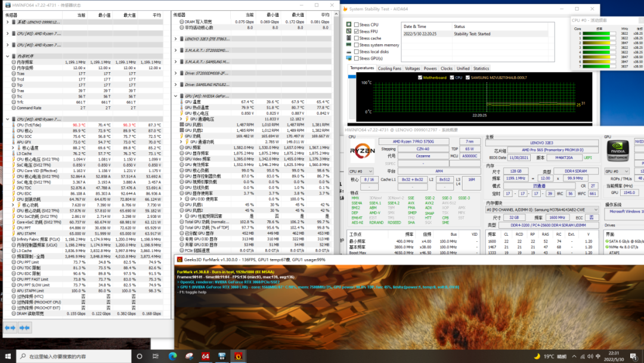Click the Windows Start button
The width and height of the screenshot is (644, 363).
[8, 356]
